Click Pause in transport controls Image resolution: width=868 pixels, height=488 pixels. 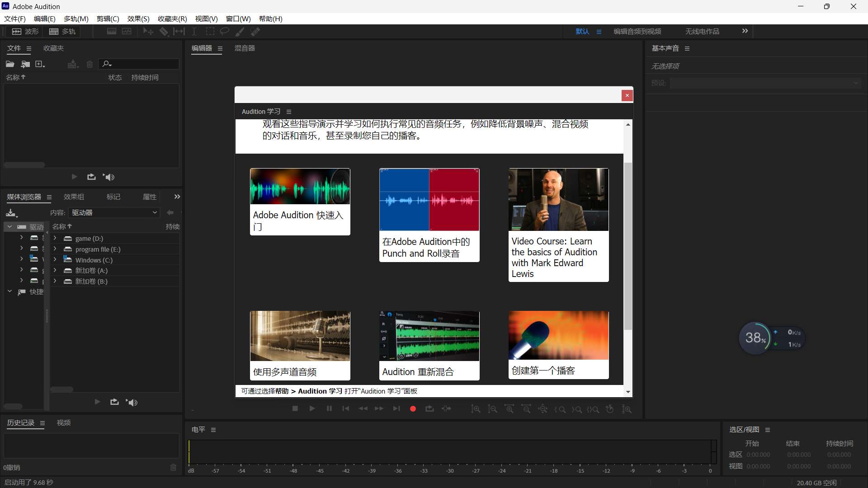(329, 408)
